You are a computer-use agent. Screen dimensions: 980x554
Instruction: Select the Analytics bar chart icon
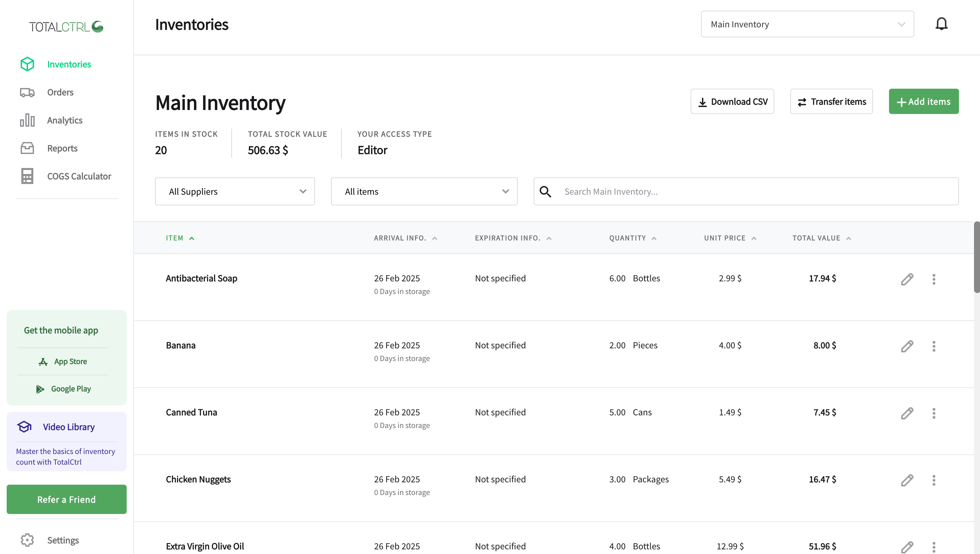tap(27, 120)
